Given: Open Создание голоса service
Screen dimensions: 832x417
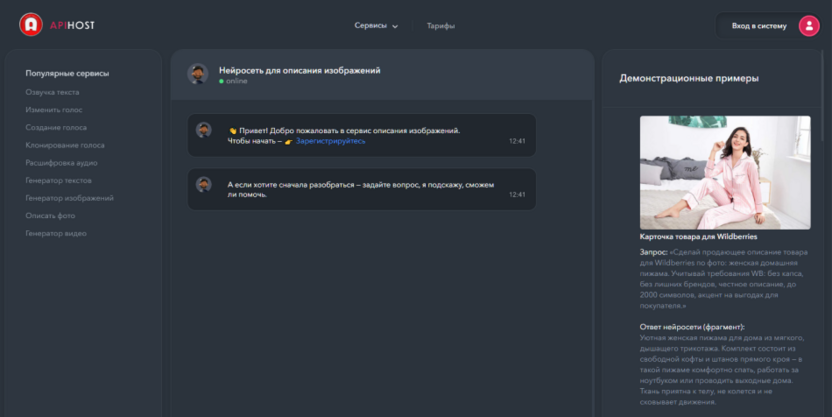Looking at the screenshot, I should coord(56,127).
